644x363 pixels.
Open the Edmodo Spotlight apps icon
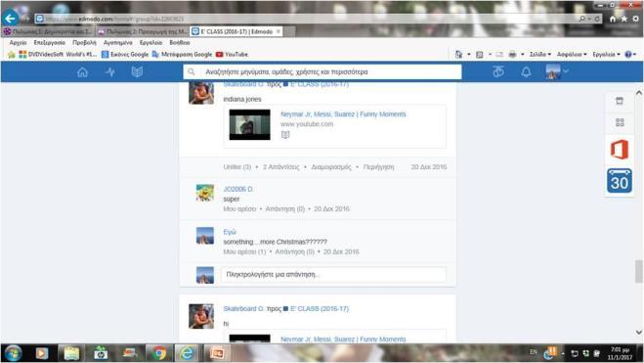[x=498, y=71]
